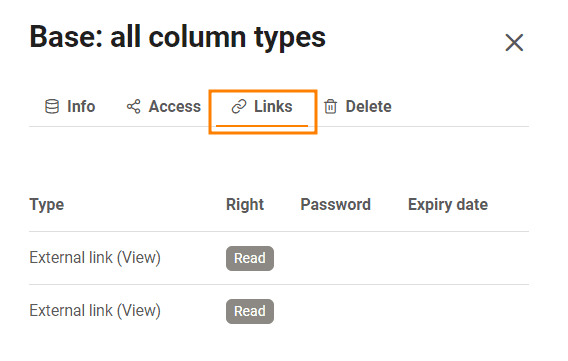Image resolution: width=568 pixels, height=361 pixels.
Task: Click the 'Base: all column types' title
Action: point(178,37)
